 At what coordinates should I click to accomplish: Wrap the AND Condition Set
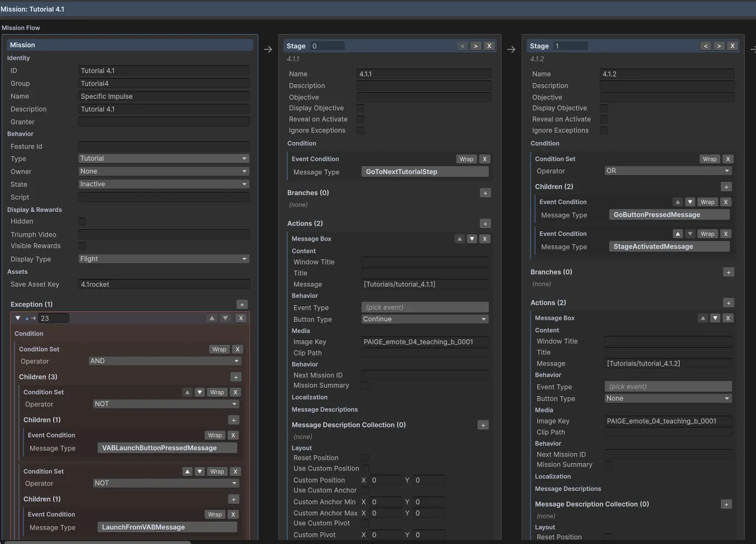pos(219,349)
